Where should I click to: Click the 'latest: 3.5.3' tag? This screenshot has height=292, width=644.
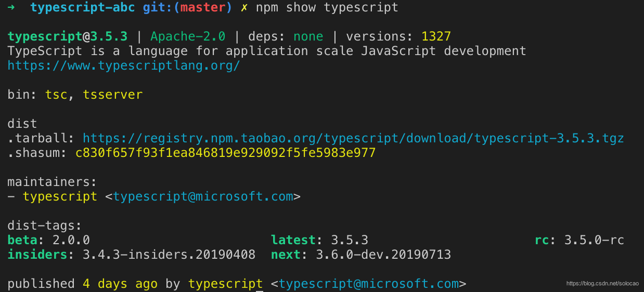point(319,241)
